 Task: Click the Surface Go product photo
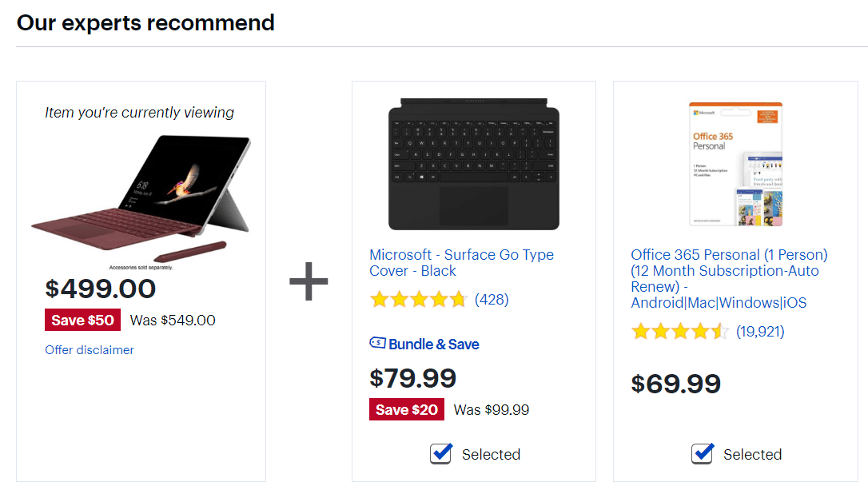[140, 192]
